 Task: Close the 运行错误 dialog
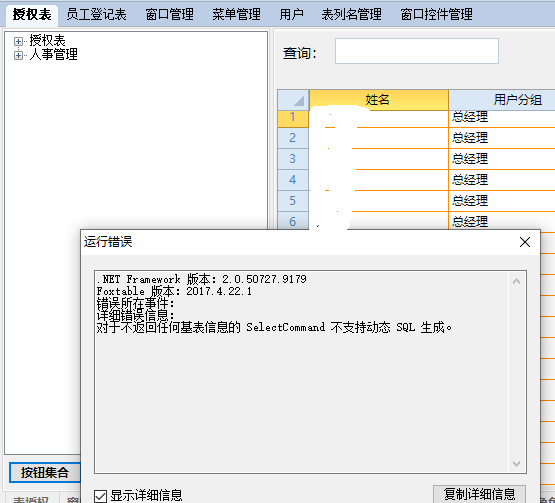(x=525, y=242)
